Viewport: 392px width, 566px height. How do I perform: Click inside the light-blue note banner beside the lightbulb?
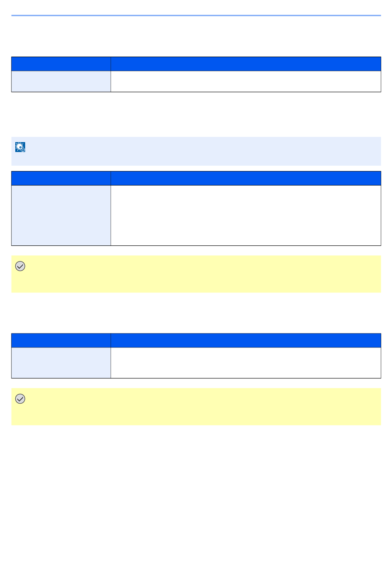click(202, 151)
